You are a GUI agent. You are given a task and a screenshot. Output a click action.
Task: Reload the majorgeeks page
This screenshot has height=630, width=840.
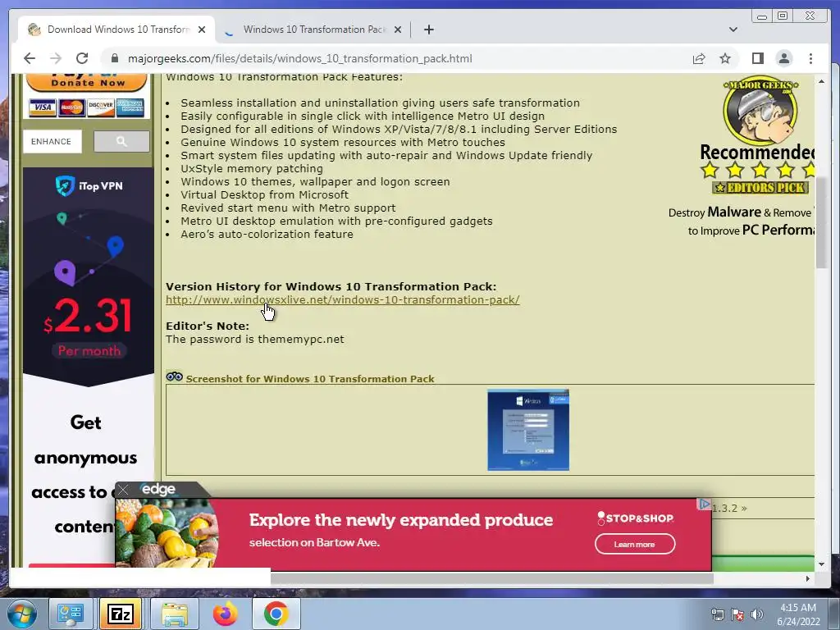coord(82,58)
